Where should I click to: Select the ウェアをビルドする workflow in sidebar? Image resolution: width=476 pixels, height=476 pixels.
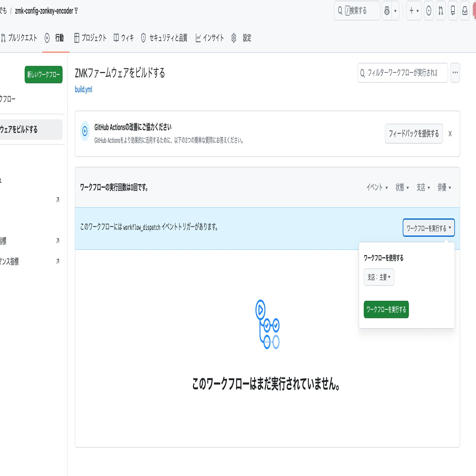click(x=31, y=130)
